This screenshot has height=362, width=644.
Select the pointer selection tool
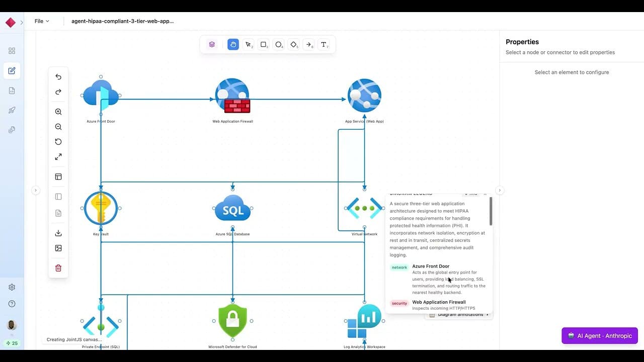coord(248,44)
